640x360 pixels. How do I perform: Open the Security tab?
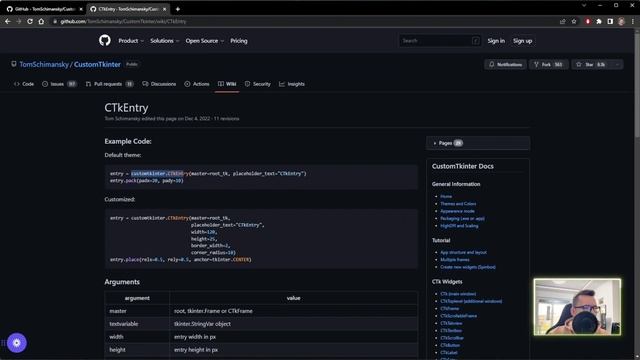(x=258, y=84)
